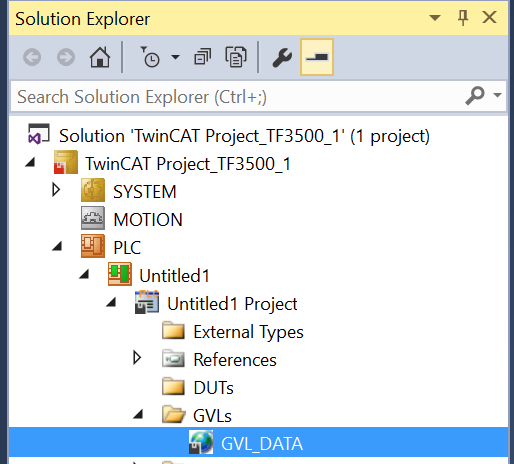Image resolution: width=514 pixels, height=464 pixels.
Task: Open Properties wrench icon
Action: click(282, 57)
